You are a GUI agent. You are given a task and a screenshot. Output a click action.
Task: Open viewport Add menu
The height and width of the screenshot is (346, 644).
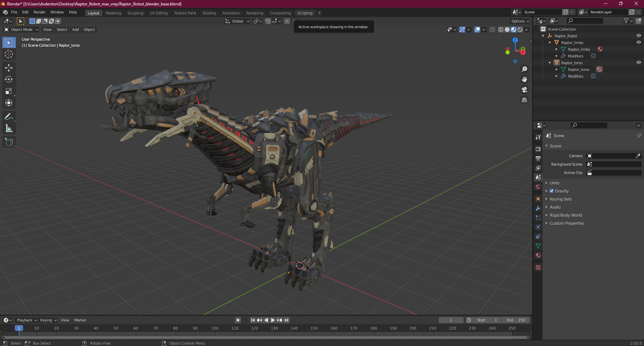[76, 30]
